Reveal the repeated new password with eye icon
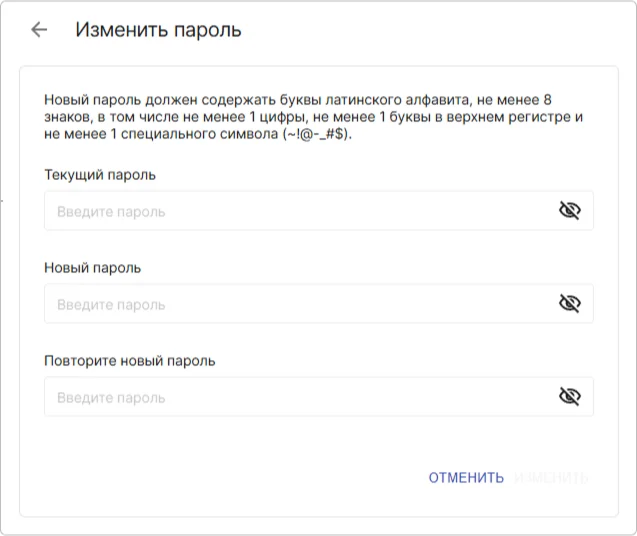637x536 pixels. 569,397
